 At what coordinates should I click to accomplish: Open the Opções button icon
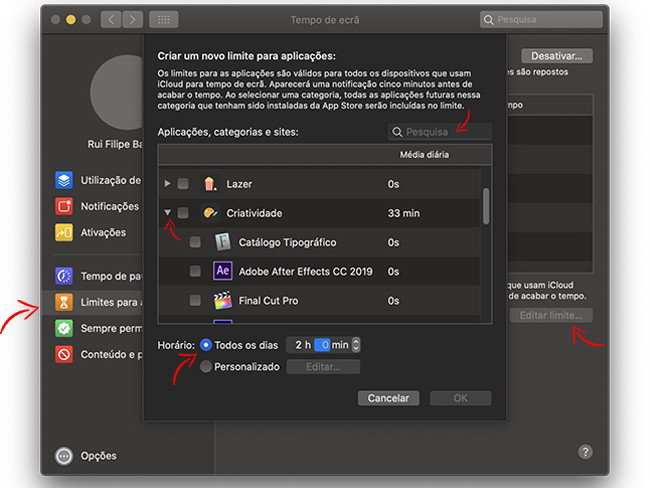(65, 455)
